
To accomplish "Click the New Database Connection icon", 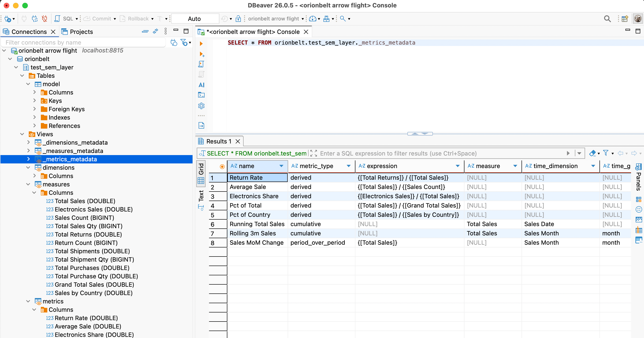I will pyautogui.click(x=8, y=19).
